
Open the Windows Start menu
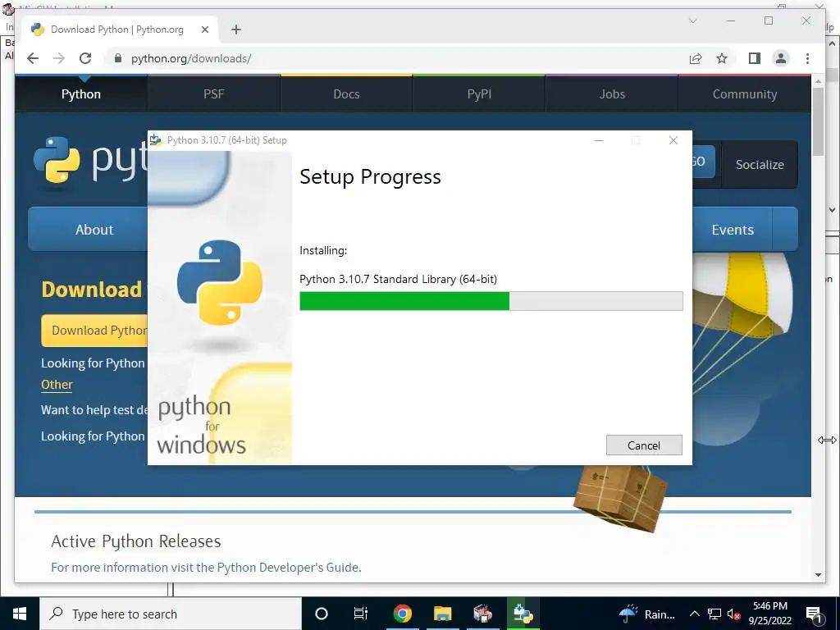[20, 614]
